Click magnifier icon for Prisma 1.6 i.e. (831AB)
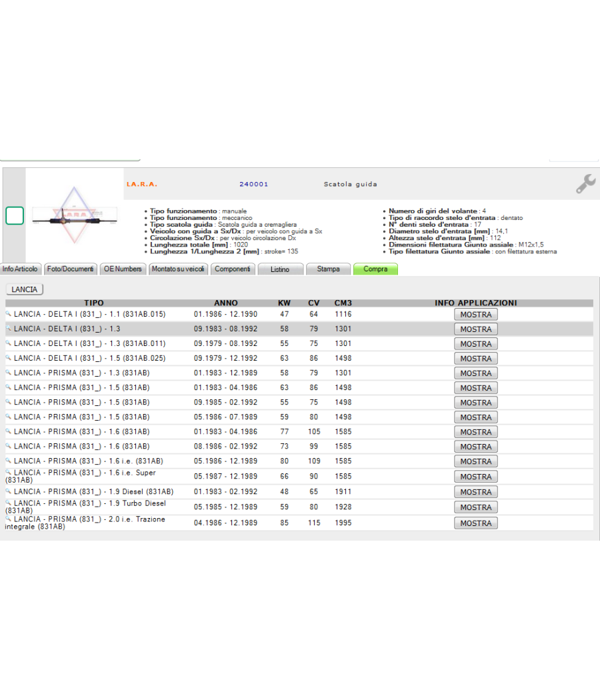 (x=8, y=461)
